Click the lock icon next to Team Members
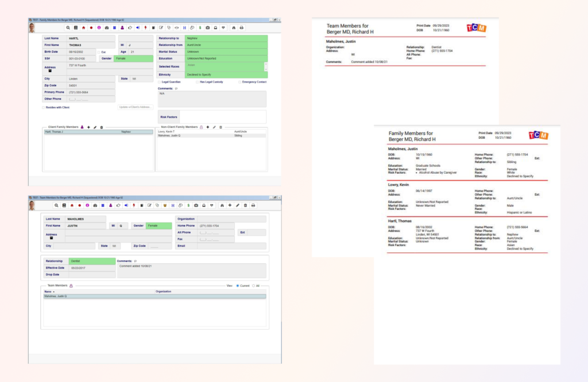Screen dimensions: 588x382 [x=71, y=286]
